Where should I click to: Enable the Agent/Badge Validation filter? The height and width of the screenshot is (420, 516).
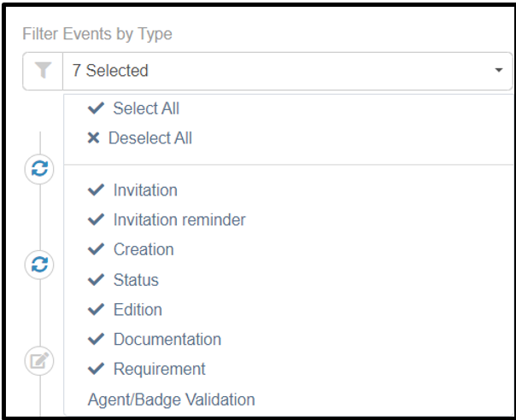171,400
